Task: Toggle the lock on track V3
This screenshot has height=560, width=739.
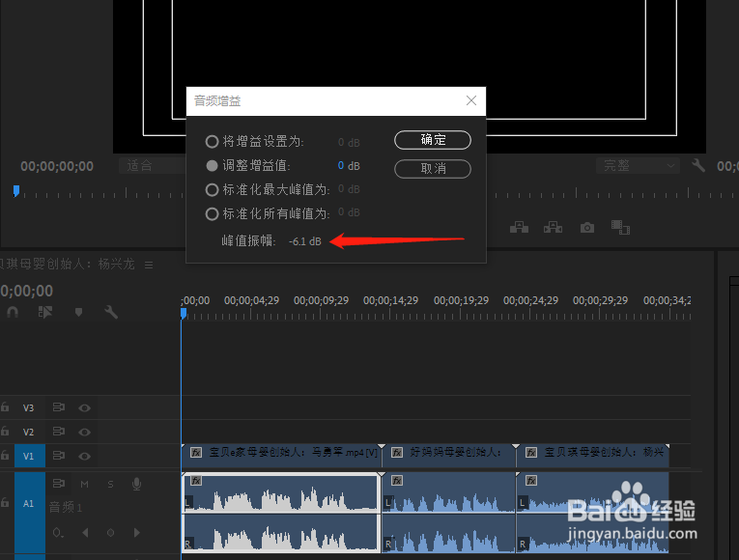Action: tap(5, 407)
